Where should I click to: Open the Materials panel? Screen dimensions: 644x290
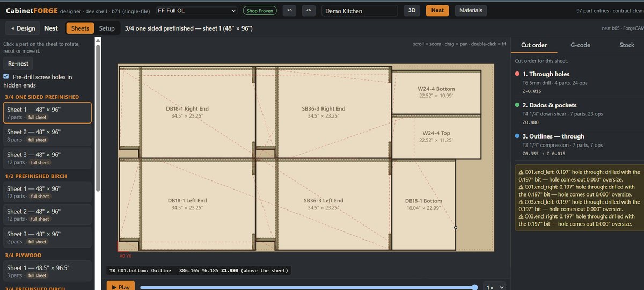(x=471, y=10)
